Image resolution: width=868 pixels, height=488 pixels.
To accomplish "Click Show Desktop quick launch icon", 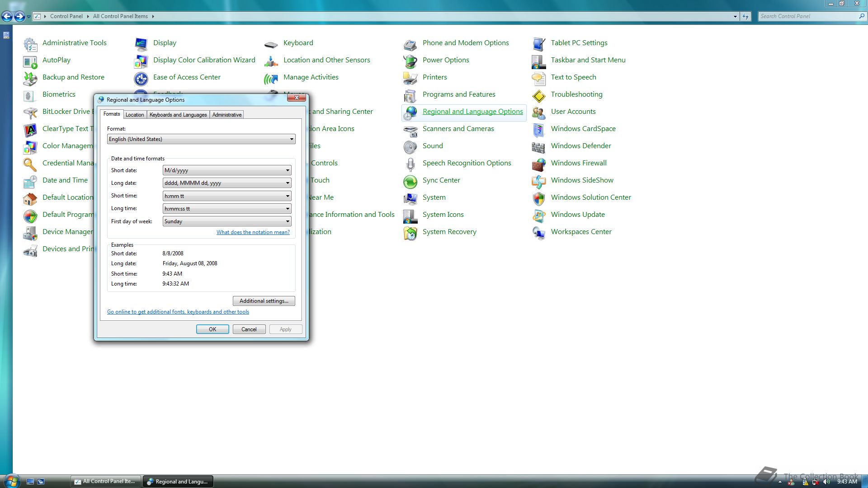I will [30, 482].
